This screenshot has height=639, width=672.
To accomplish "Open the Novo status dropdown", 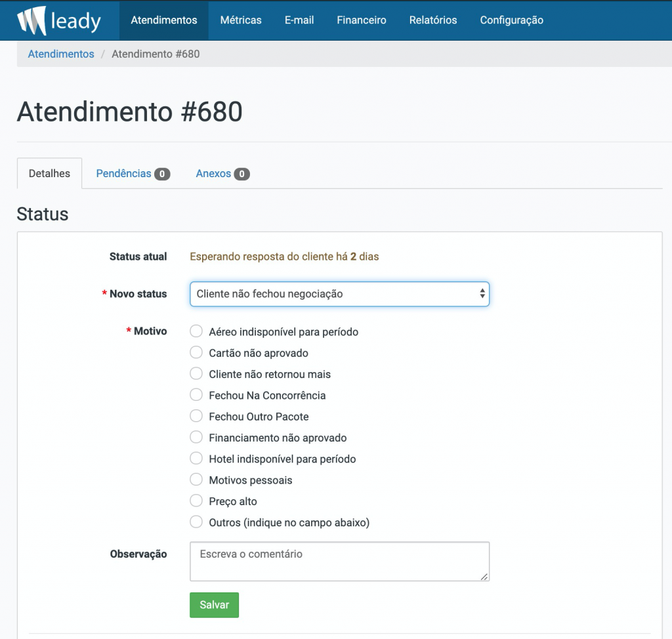I will pos(339,294).
